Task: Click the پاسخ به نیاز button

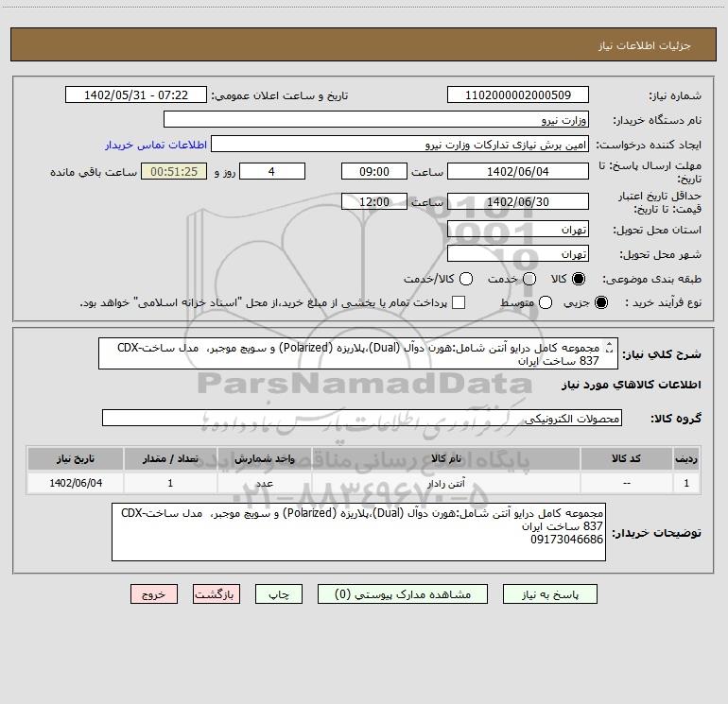Action: point(550,594)
